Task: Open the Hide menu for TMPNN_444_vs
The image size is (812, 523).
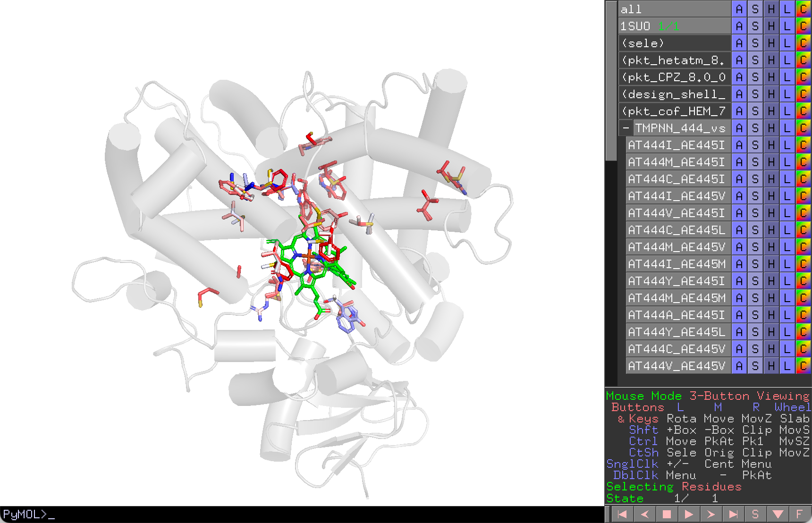Action: point(771,128)
